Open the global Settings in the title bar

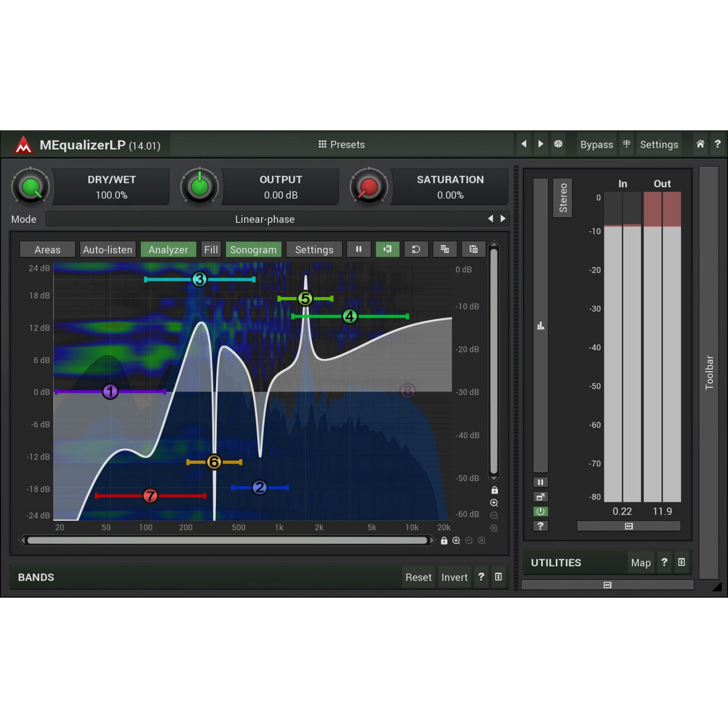(x=659, y=144)
